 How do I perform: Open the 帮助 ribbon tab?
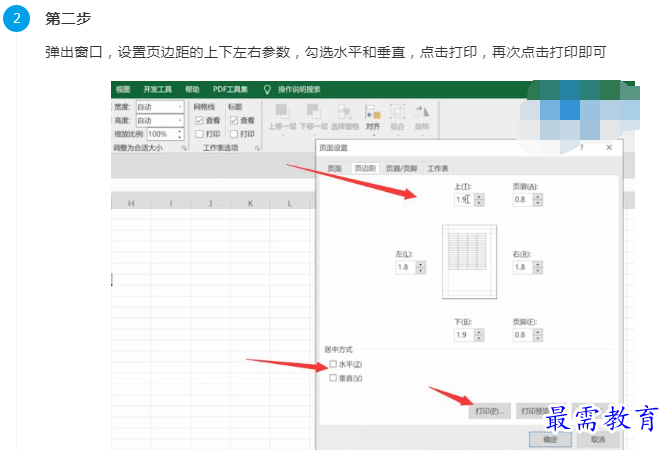pos(192,89)
